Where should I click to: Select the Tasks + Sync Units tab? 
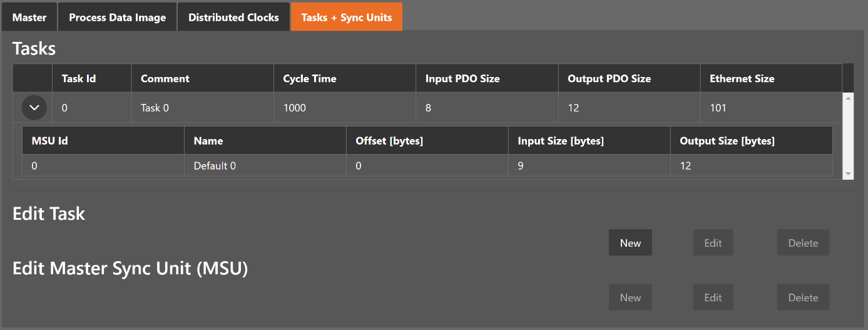[x=346, y=17]
